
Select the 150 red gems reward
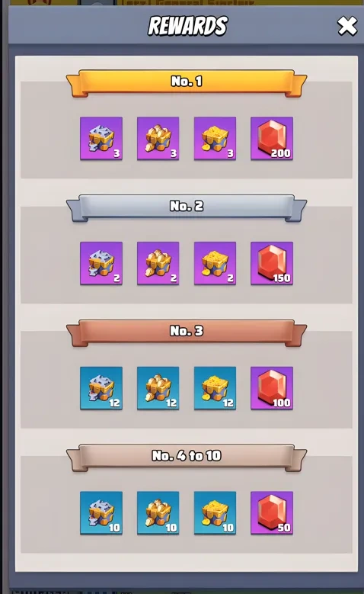point(272,263)
